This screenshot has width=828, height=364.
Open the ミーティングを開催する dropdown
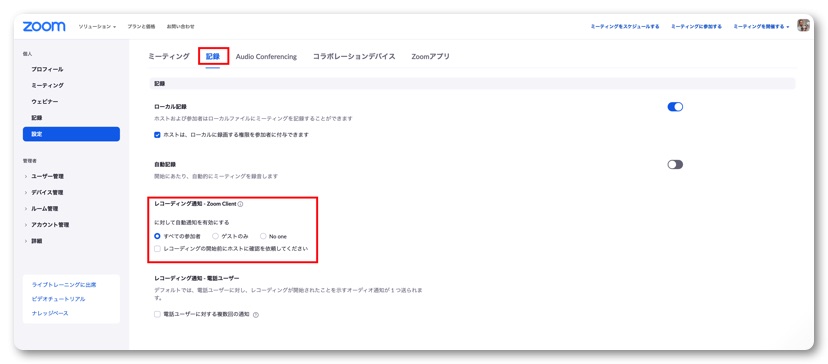pos(761,26)
